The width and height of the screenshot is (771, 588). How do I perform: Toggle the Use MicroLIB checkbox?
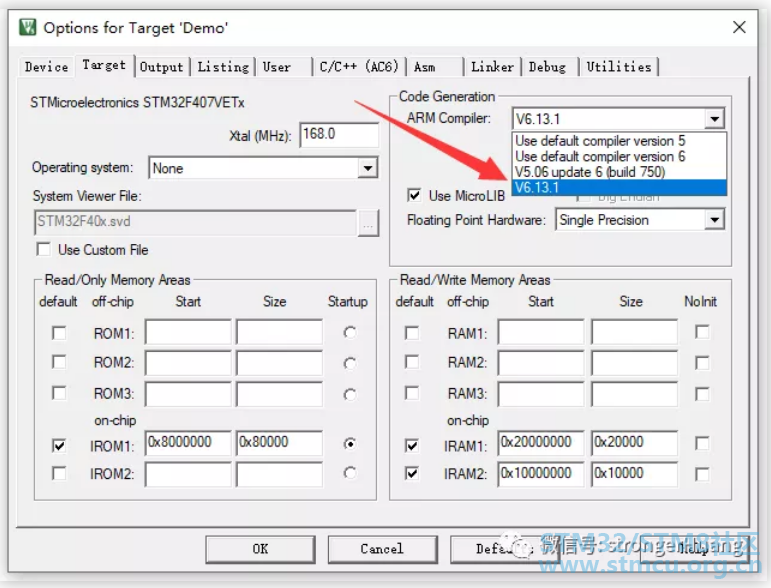click(414, 195)
